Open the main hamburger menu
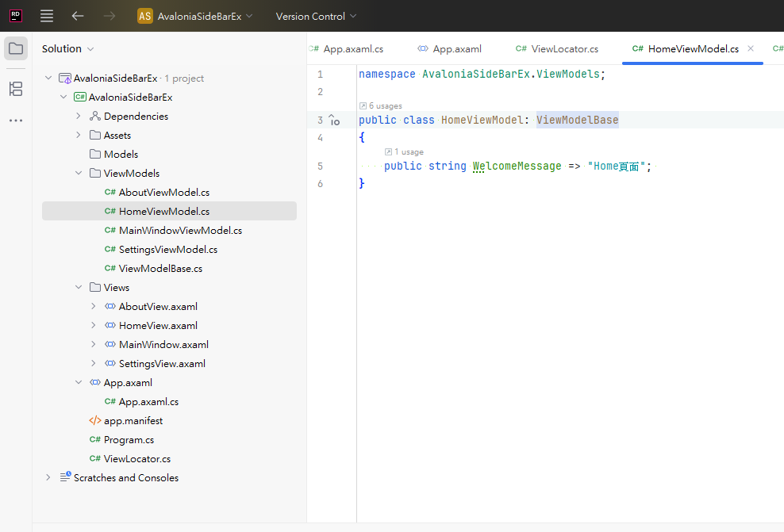The height and width of the screenshot is (532, 784). 47,16
